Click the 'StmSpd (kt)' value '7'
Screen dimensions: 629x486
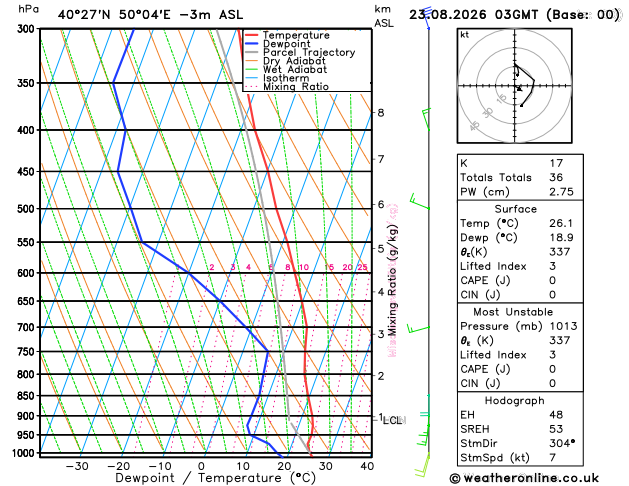pos(553,458)
